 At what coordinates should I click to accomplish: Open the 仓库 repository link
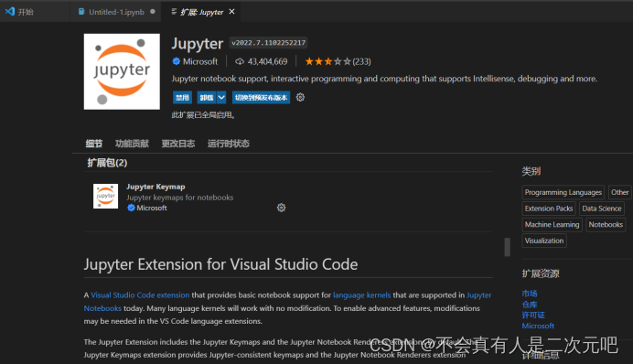[x=530, y=305]
